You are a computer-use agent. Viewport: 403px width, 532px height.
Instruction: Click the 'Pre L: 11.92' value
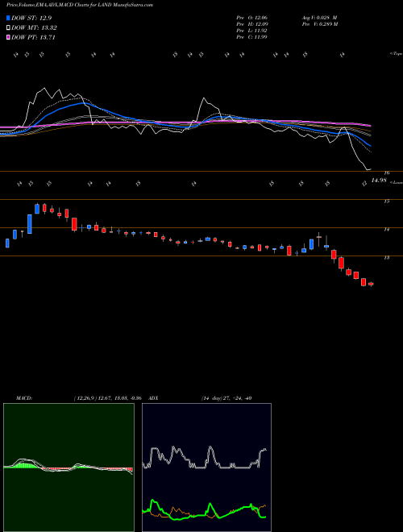pos(251,30)
